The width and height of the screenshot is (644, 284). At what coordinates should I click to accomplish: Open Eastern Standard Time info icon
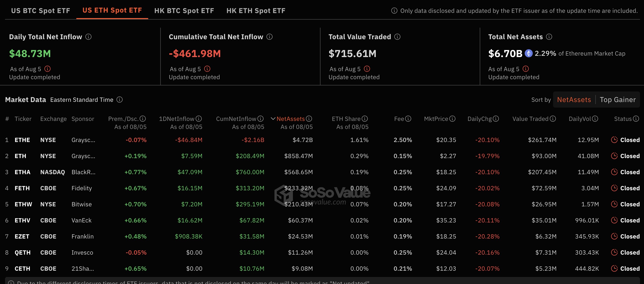(120, 100)
